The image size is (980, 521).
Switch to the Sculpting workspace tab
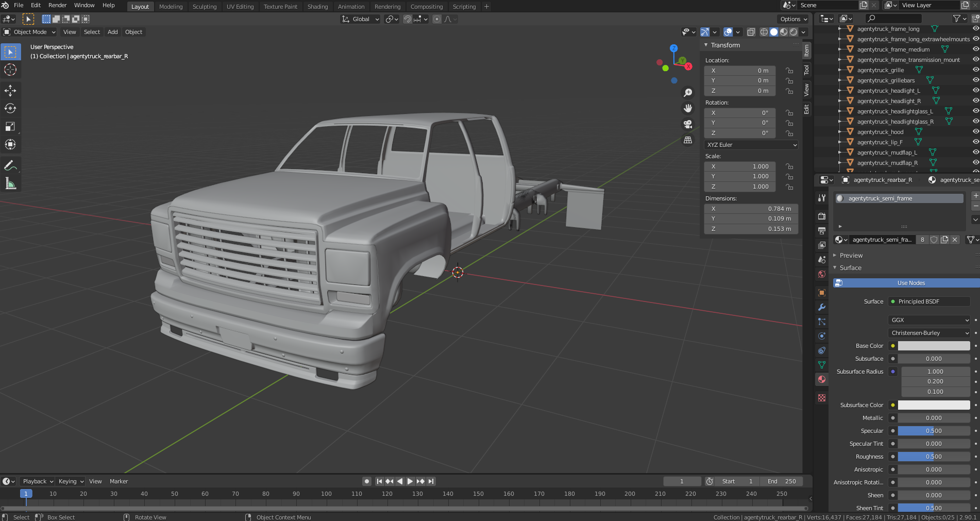(204, 7)
